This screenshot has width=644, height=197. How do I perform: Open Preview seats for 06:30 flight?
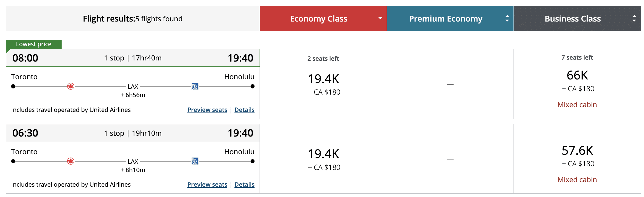pos(207,185)
